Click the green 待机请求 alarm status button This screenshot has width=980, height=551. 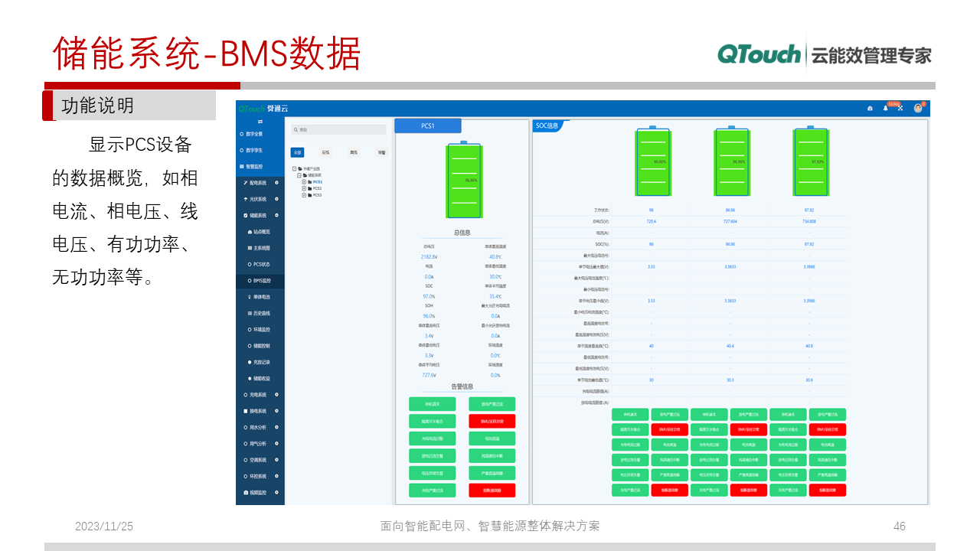pyautogui.click(x=431, y=403)
